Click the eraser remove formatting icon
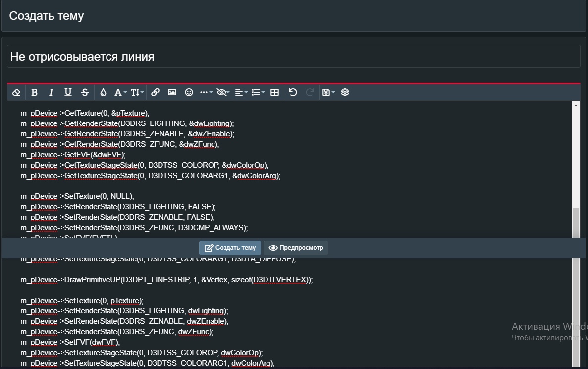The width and height of the screenshot is (588, 369). (x=16, y=92)
